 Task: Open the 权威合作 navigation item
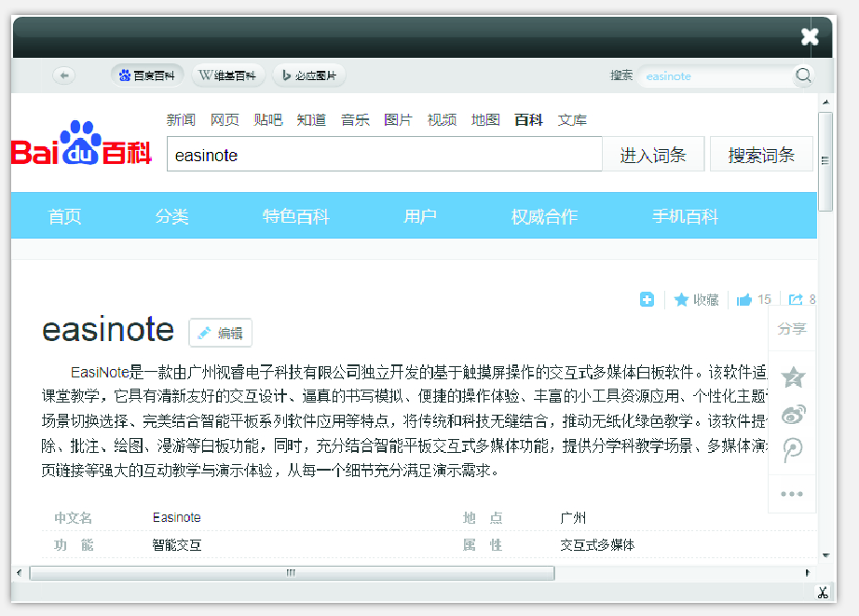pos(544,216)
